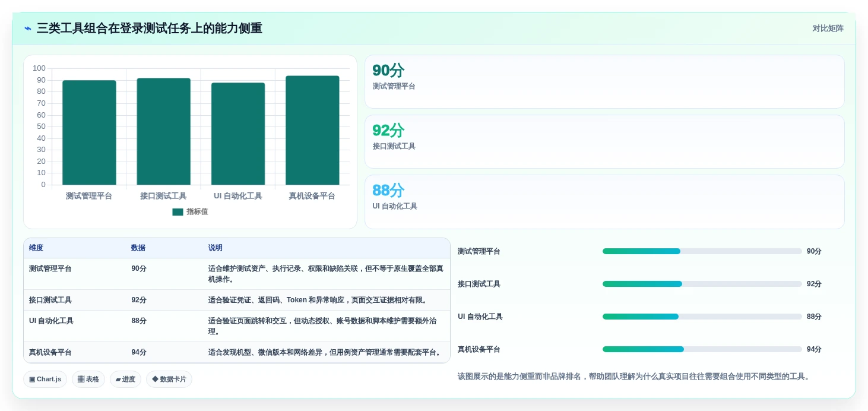Screen dimensions: 868x411
Task: Click the 真机设备平台 bar in the chart
Action: (312, 130)
